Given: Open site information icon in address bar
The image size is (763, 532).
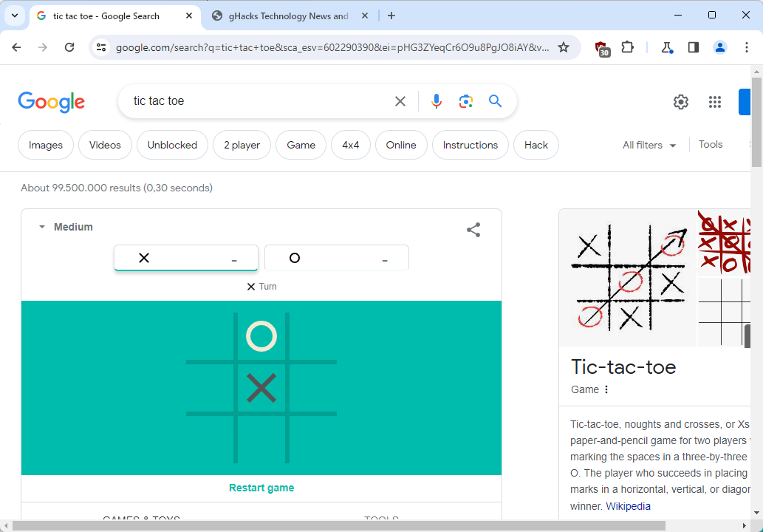Looking at the screenshot, I should click(x=101, y=47).
